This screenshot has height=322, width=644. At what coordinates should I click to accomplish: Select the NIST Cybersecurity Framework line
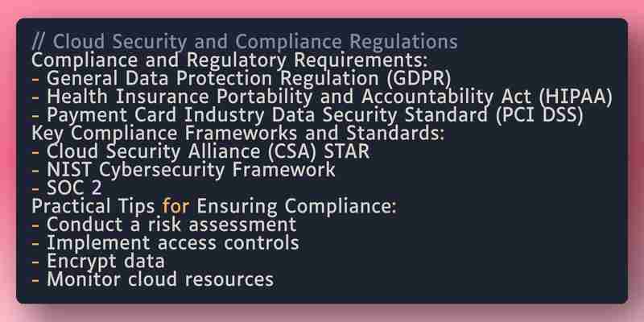(x=184, y=170)
